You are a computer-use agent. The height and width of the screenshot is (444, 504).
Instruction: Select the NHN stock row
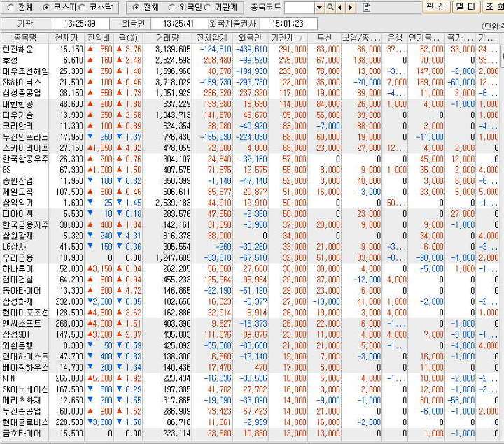pyautogui.click(x=251, y=378)
